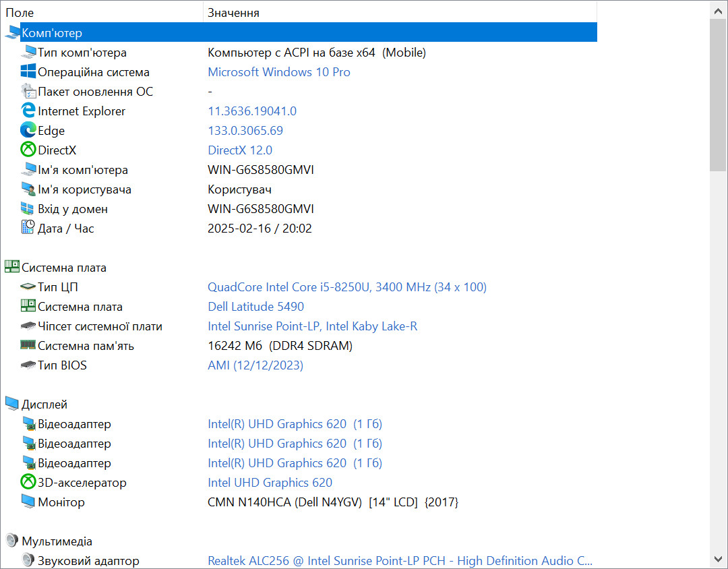Select the Дисплей section header

pyautogui.click(x=44, y=404)
